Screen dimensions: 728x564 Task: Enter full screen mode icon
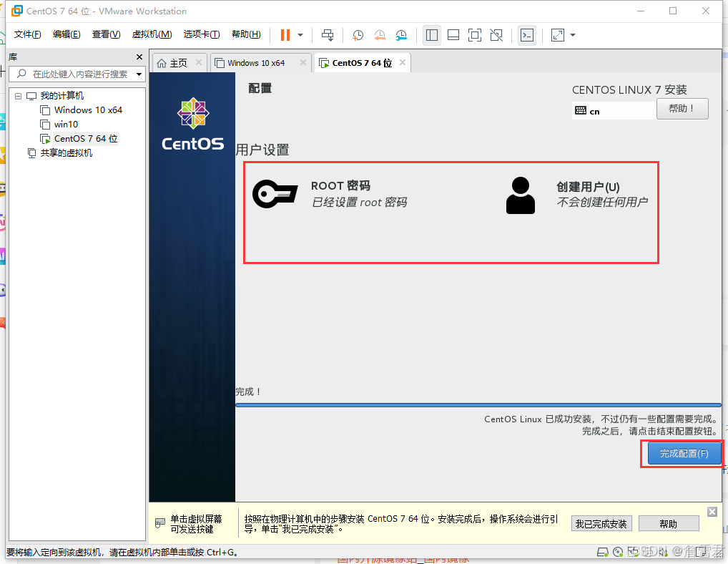tap(475, 35)
